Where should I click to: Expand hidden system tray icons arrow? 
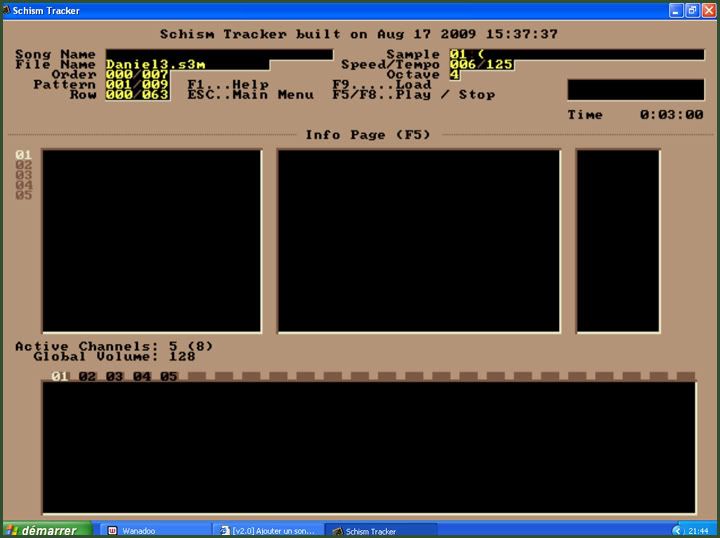[676, 531]
